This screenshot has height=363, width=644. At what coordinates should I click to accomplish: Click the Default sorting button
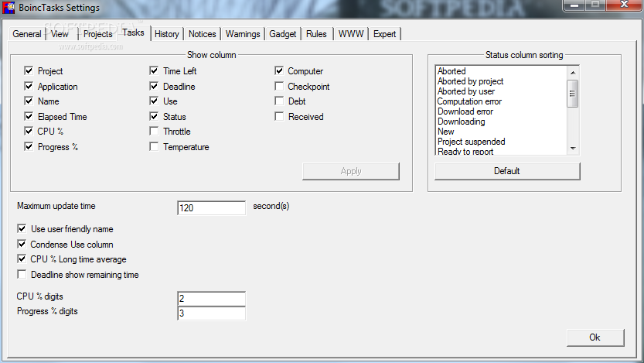pos(507,171)
